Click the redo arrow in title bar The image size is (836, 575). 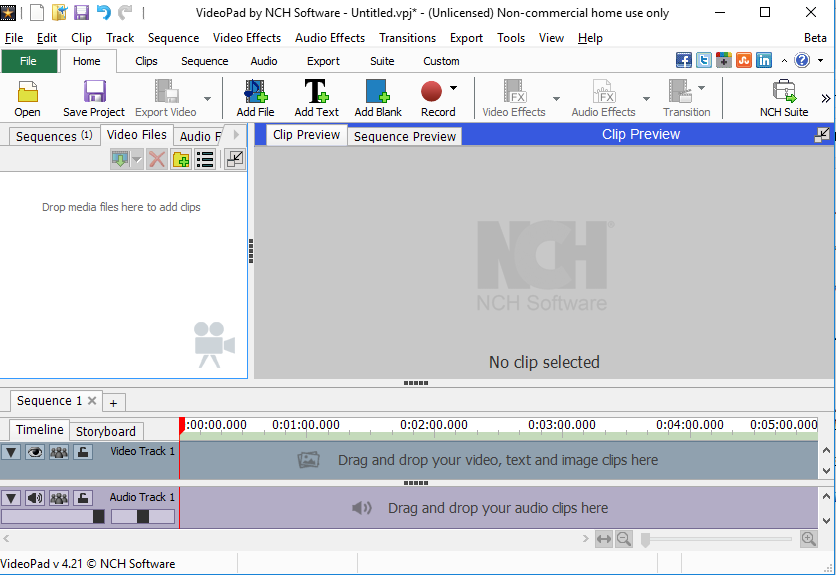(125, 12)
